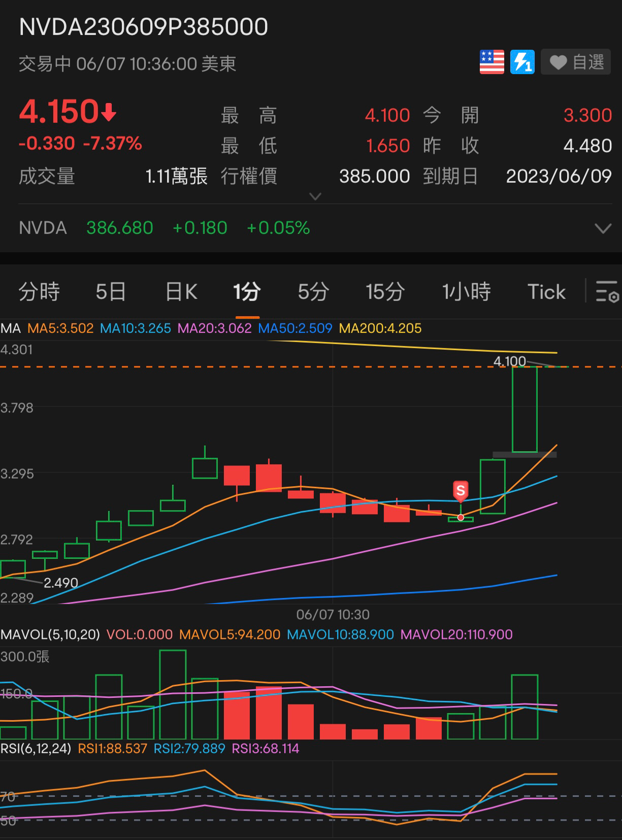Tap the 06/07 10:30 time axis label
This screenshot has width=622, height=840.
tap(333, 615)
